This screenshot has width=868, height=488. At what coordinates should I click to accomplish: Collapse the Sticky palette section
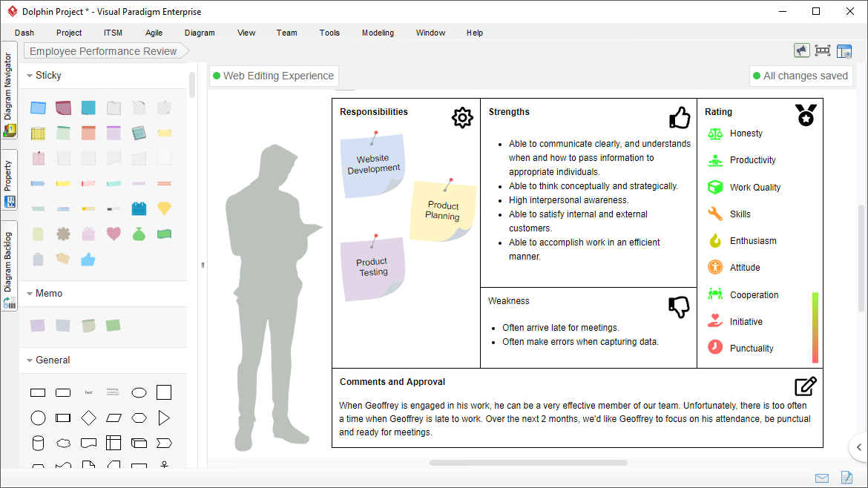[30, 76]
